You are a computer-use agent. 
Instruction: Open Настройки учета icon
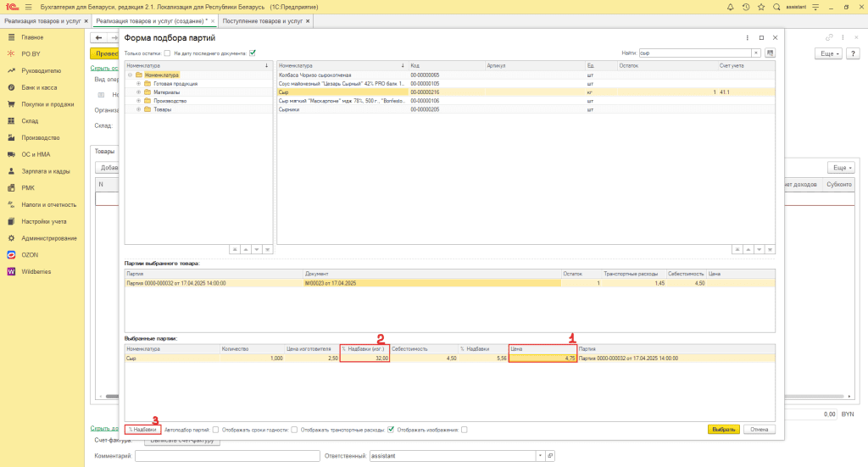11,221
